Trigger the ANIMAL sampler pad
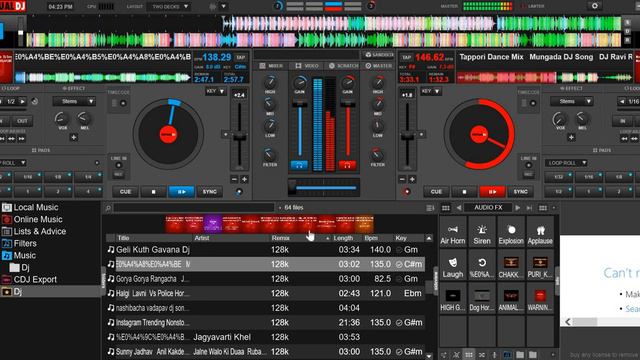 tap(511, 299)
